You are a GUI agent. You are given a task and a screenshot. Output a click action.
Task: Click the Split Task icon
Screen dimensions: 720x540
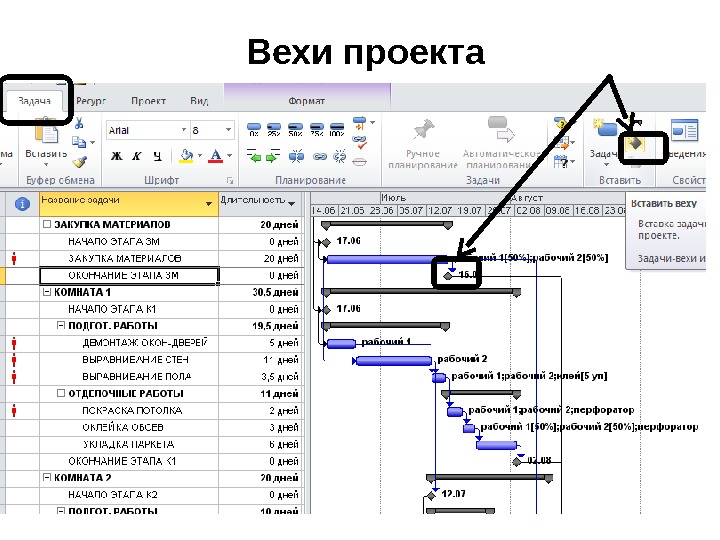[x=296, y=157]
